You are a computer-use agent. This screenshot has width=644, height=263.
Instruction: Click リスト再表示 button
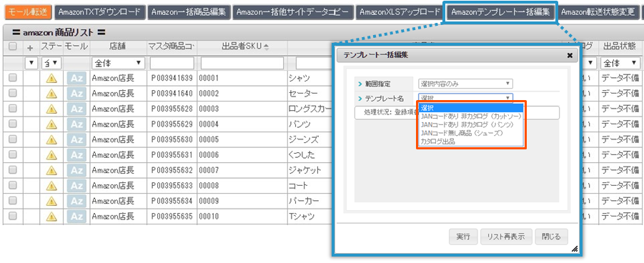tap(506, 237)
